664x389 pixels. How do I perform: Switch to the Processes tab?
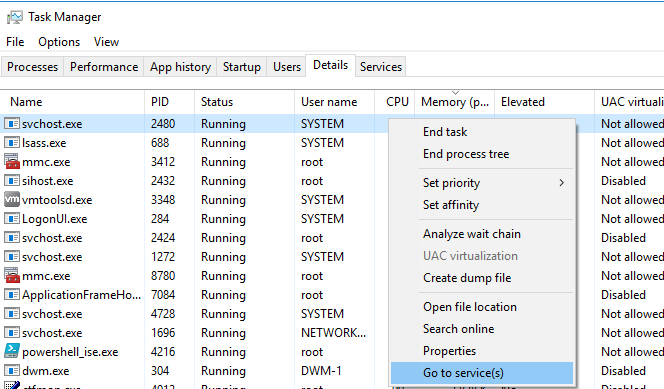[32, 67]
